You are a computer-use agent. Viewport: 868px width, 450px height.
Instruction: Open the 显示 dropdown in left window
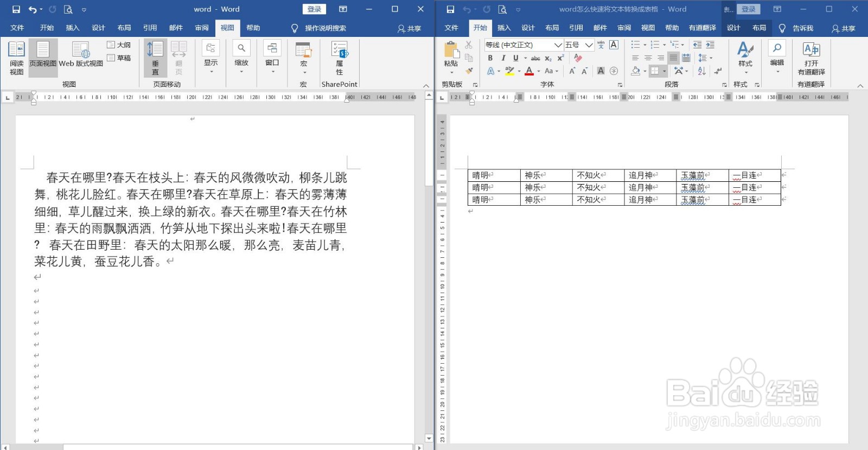(210, 57)
